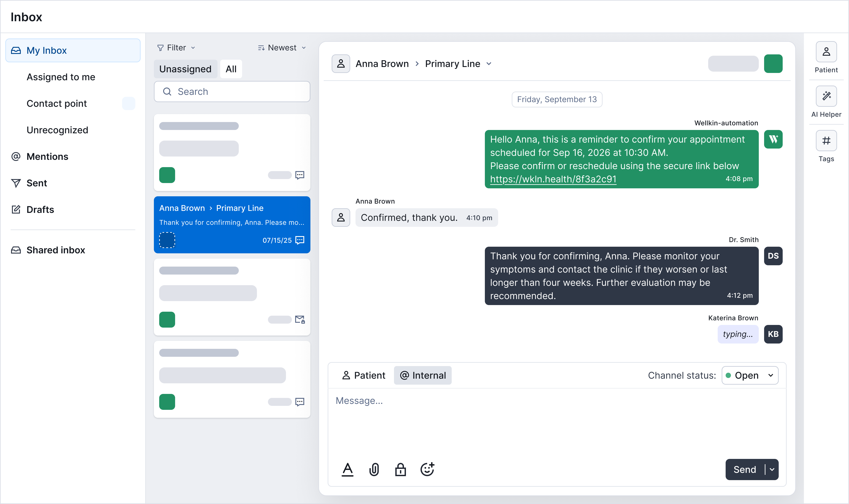Toggle text formatting options in composer
849x504 pixels.
click(x=347, y=470)
